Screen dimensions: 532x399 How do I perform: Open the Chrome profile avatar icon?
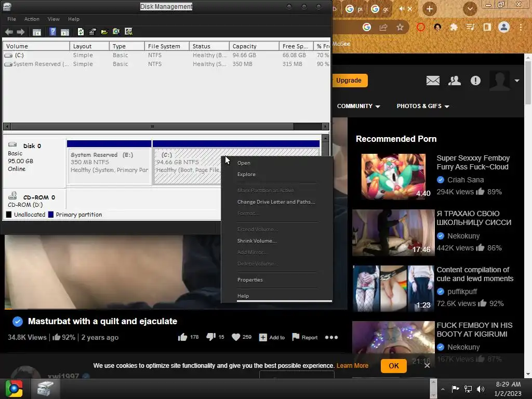click(504, 27)
